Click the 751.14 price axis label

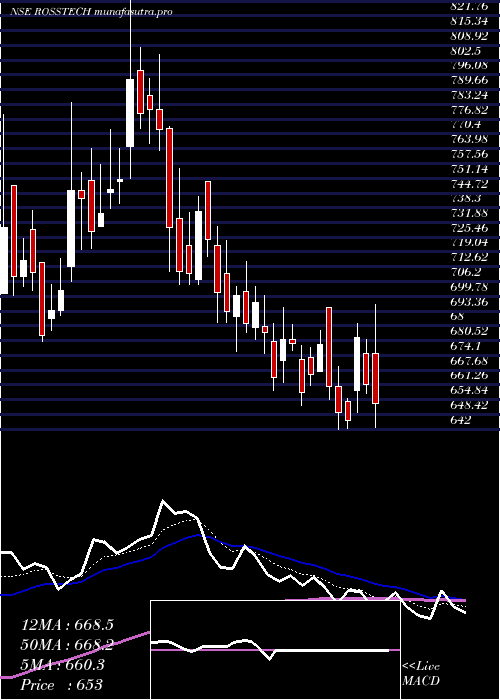pos(469,169)
